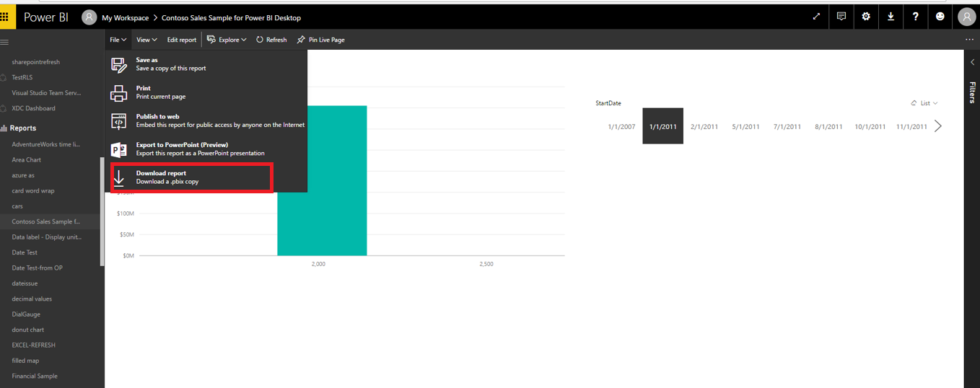Select 5/1/2011 in the StartDate slicer

(x=745, y=126)
